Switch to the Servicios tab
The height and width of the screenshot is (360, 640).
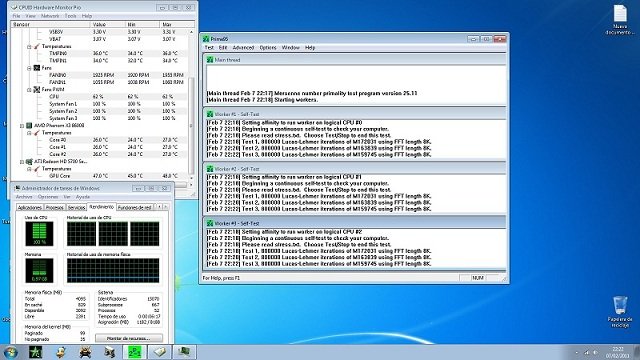76,207
